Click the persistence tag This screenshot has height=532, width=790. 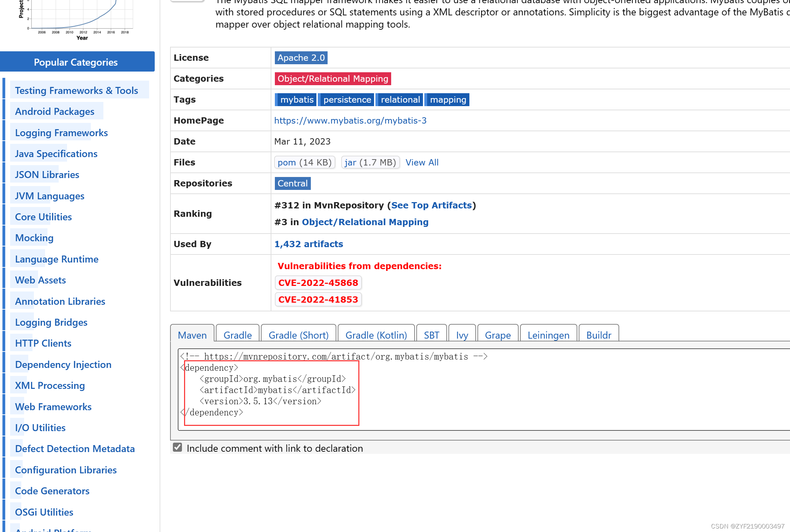pyautogui.click(x=347, y=99)
